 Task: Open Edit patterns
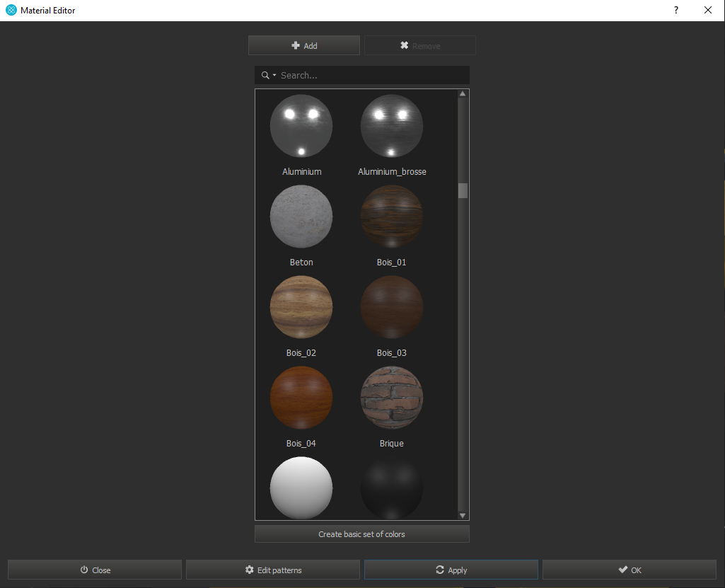coord(273,570)
